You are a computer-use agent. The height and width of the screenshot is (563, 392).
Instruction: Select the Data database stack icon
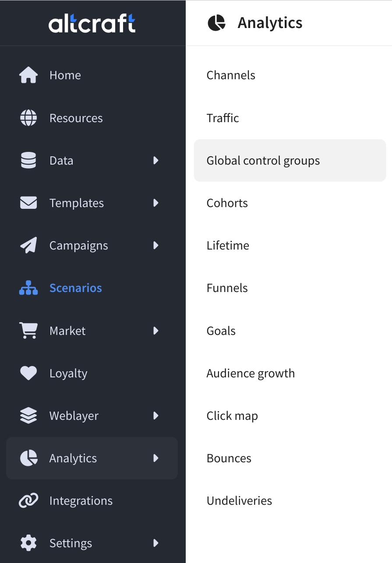pos(28,160)
